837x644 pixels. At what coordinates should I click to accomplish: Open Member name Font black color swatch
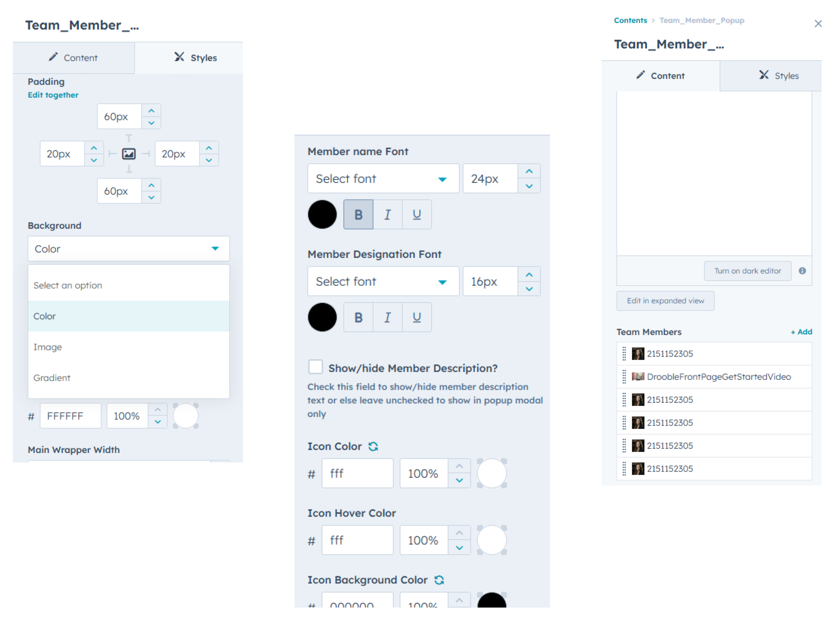322,214
